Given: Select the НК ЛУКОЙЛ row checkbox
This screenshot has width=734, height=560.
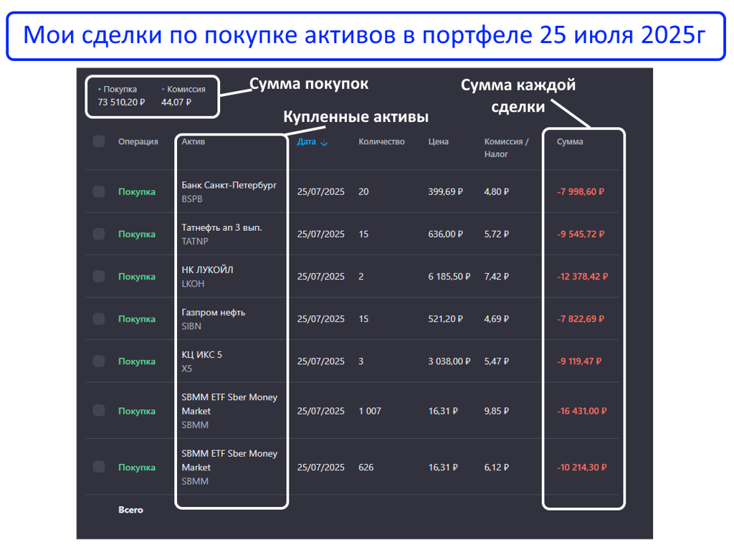Looking at the screenshot, I should pos(99,276).
